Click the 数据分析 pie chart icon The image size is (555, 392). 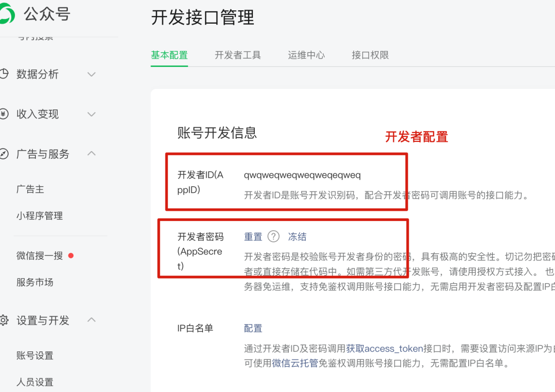(4, 74)
